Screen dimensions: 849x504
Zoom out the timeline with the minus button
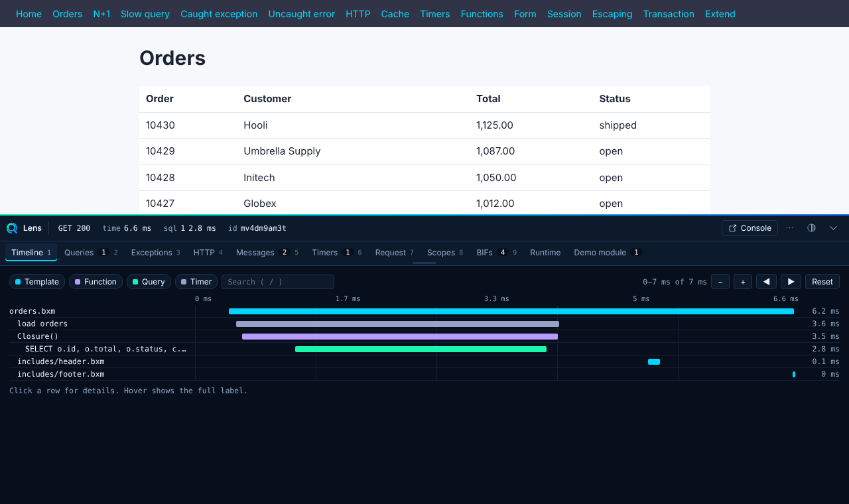point(720,282)
